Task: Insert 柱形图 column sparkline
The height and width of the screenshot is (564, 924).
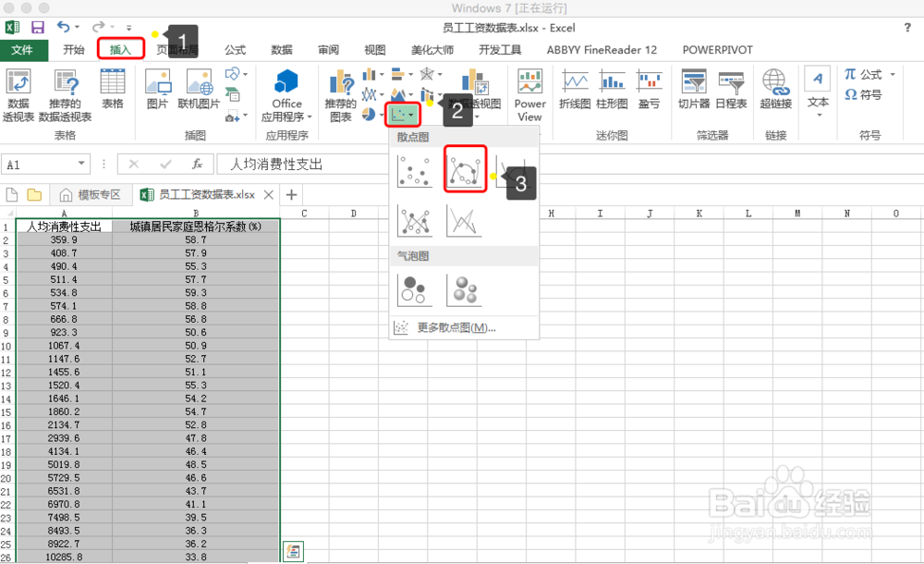Action: (612, 89)
